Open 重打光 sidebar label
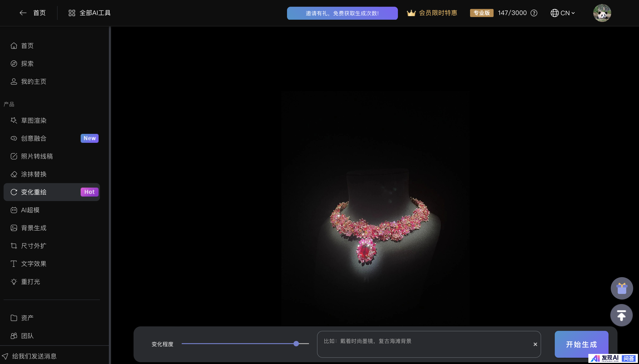This screenshot has height=364, width=639. pyautogui.click(x=30, y=282)
